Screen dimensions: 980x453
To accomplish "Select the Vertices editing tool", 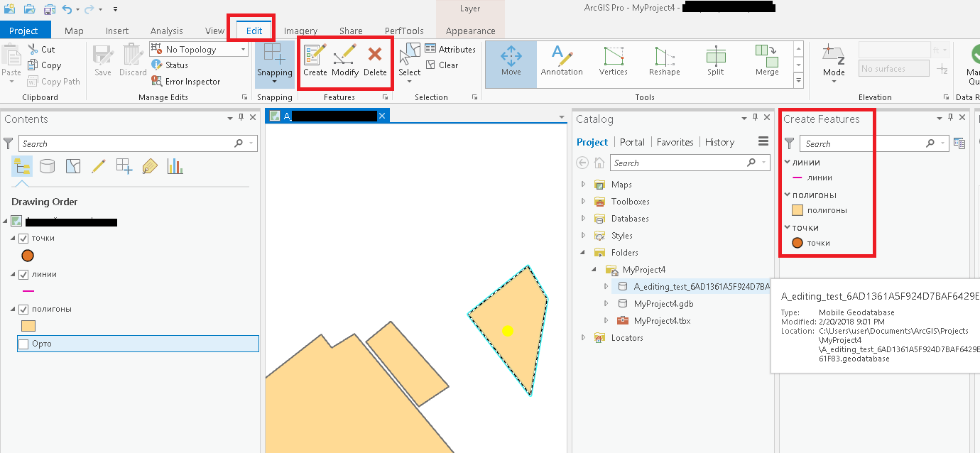I will [614, 61].
